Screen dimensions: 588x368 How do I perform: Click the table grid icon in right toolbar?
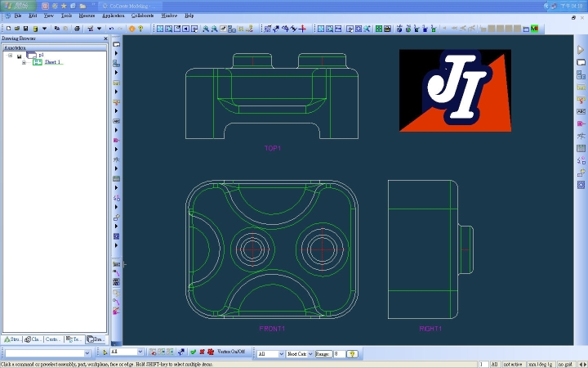tap(581, 148)
